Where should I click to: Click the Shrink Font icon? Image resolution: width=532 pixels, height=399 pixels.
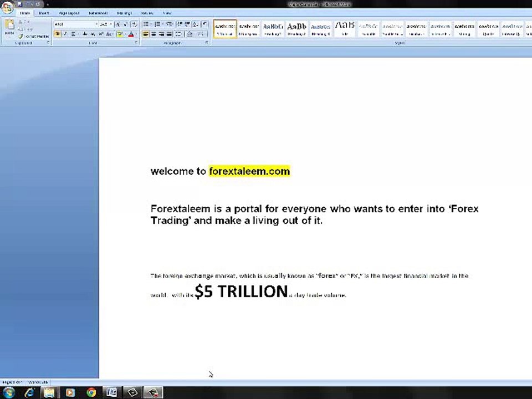coord(126,24)
